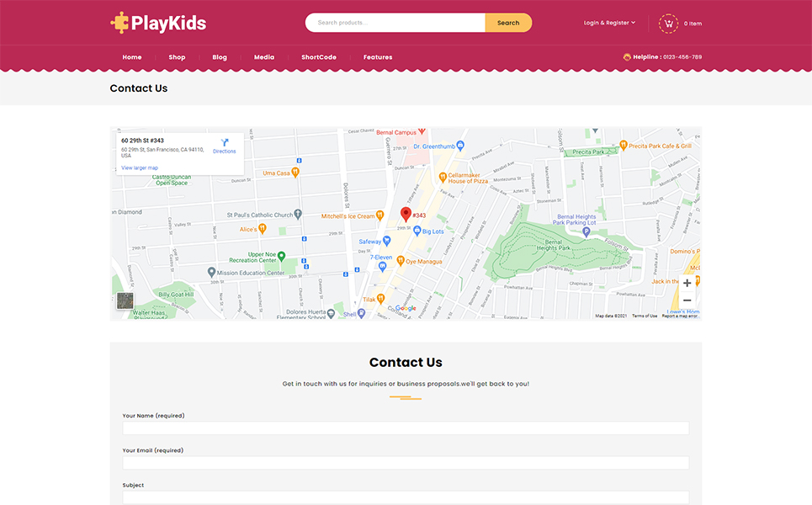Click the PlayKids logo text
Image resolution: width=812 pixels, height=505 pixels.
pos(169,24)
